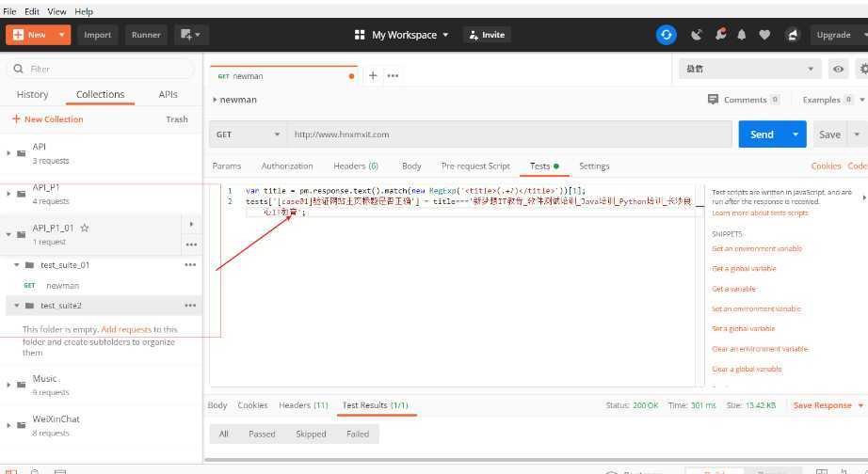This screenshot has width=868, height=474.
Task: Switch to the APIs sidebar tab
Action: 168,95
